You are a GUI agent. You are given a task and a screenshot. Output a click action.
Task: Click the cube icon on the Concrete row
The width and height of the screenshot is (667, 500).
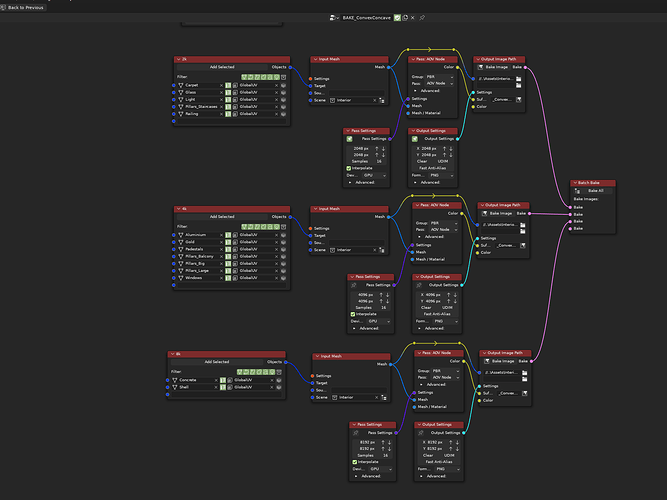pos(279,380)
